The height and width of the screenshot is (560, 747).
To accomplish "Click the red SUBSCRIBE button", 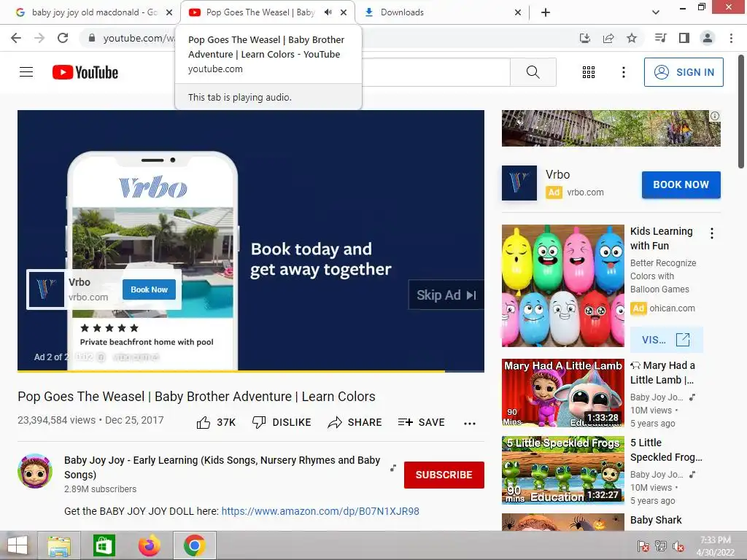I will pyautogui.click(x=444, y=475).
